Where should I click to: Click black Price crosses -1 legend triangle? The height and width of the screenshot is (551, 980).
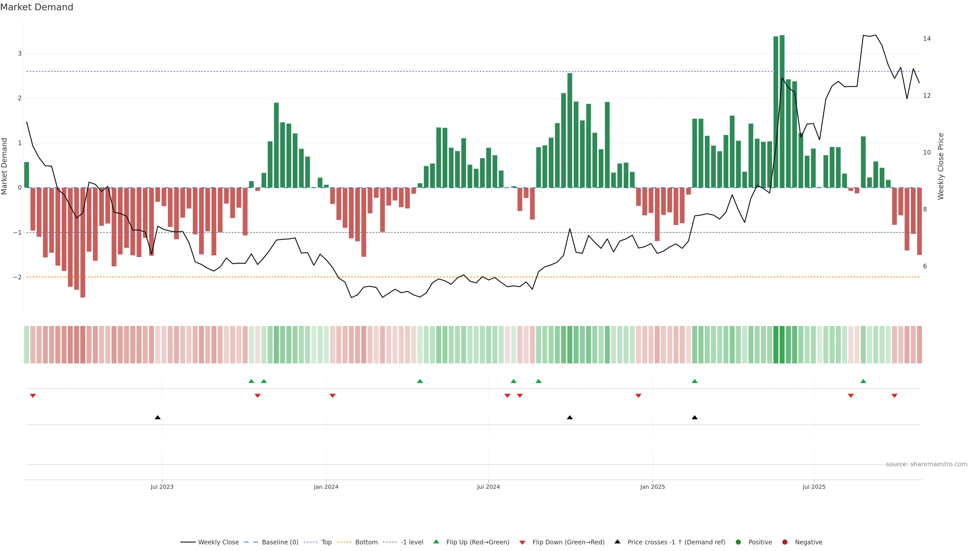(617, 542)
